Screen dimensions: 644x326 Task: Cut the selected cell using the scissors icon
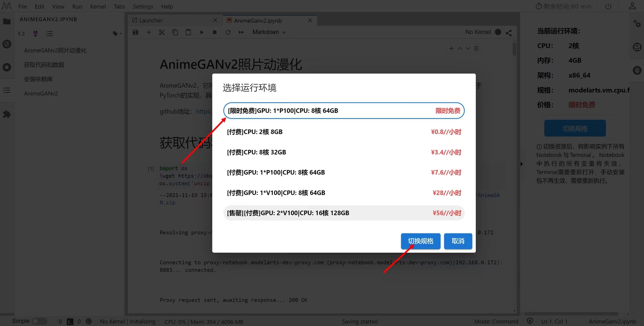coord(162,32)
